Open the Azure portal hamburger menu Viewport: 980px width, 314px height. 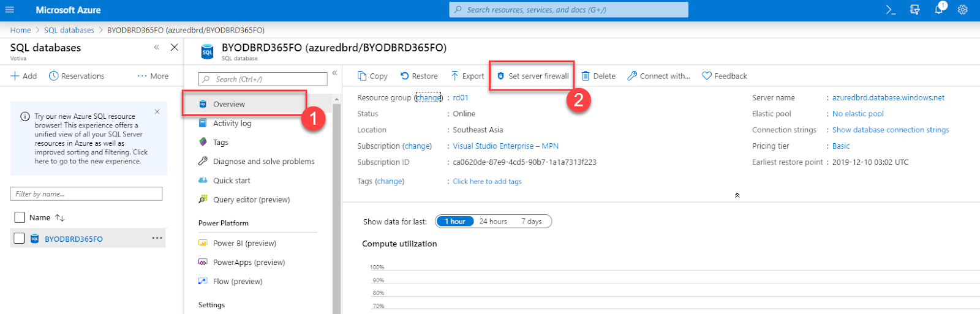10,10
